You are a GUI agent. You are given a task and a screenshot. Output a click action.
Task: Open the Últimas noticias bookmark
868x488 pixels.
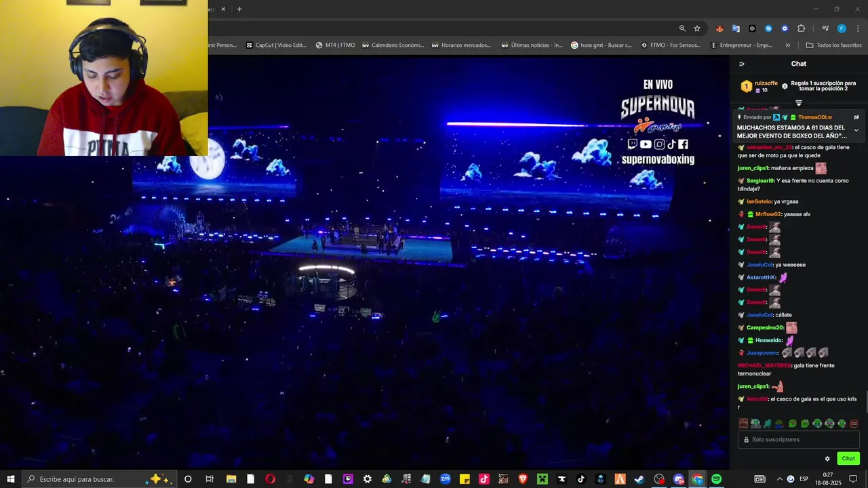(x=532, y=45)
